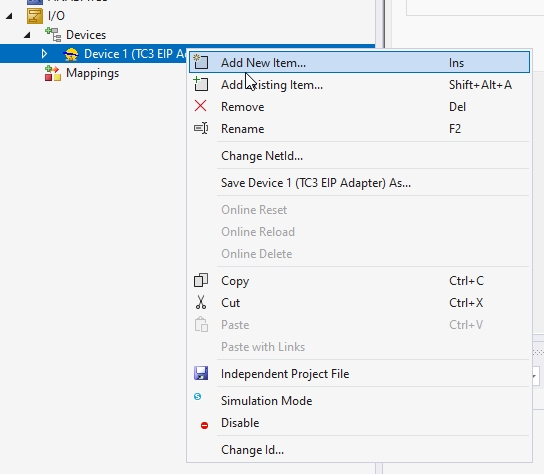Choose Disable in the context menu
544x474 pixels.
click(359, 423)
